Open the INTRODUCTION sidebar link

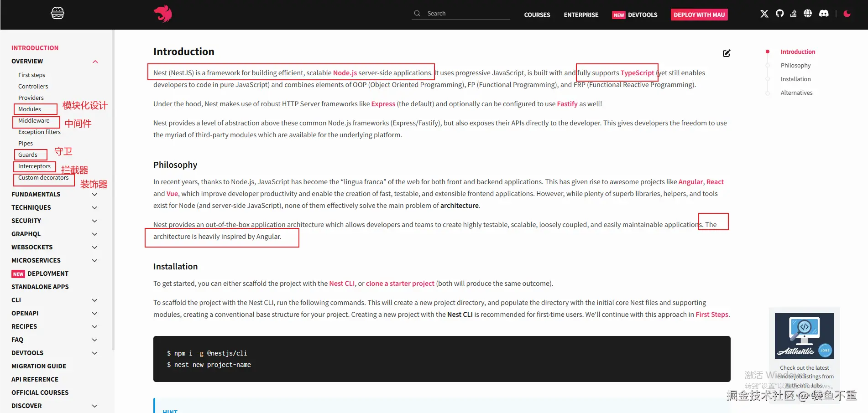(x=35, y=48)
